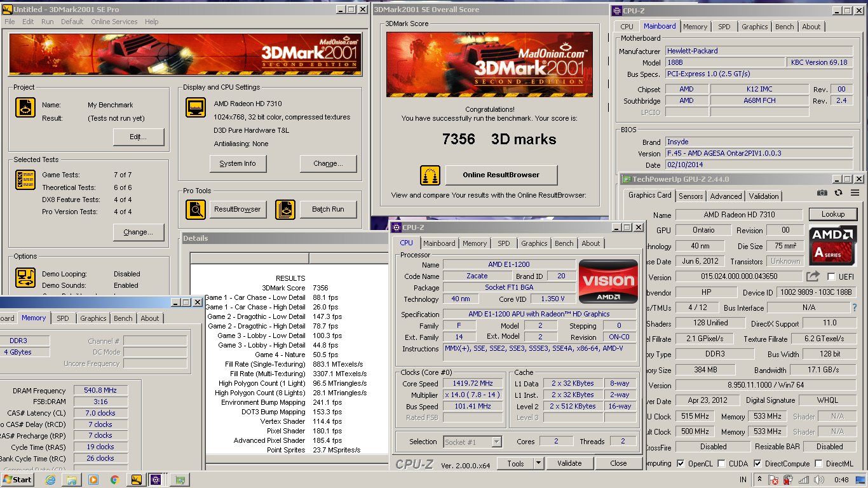Click the Close button in CPU-Z
Image resolution: width=868 pixels, height=488 pixels.
tap(618, 463)
